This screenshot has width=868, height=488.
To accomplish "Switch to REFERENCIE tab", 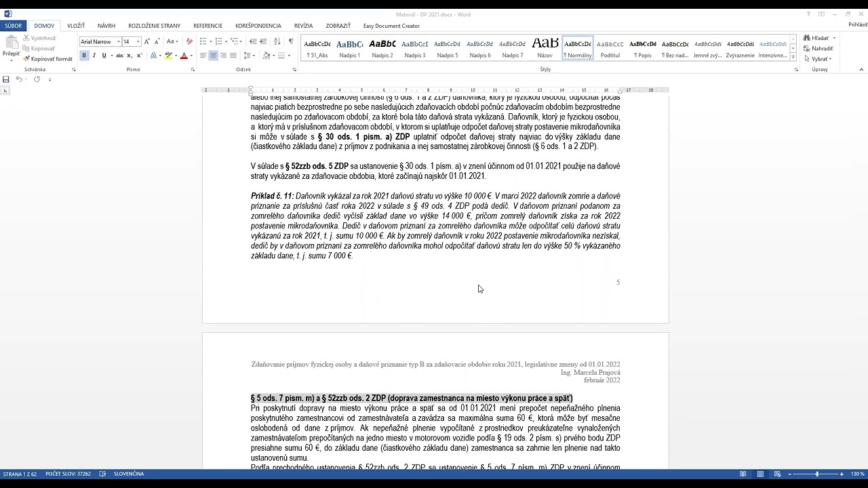I will (208, 26).
